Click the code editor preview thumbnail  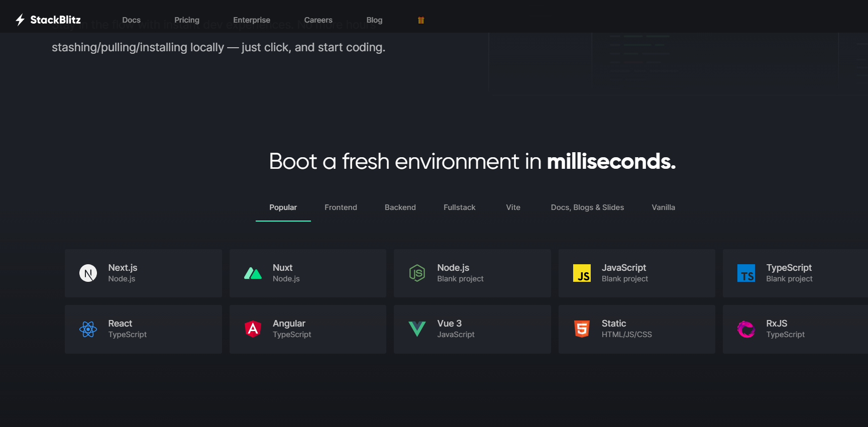point(678,64)
